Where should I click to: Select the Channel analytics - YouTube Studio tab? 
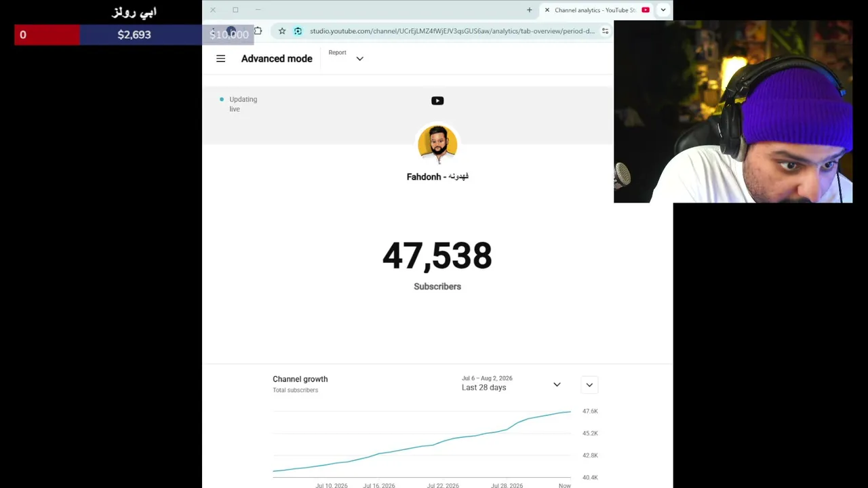pos(595,10)
